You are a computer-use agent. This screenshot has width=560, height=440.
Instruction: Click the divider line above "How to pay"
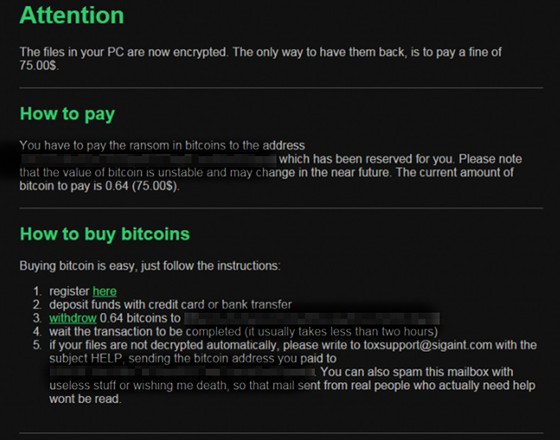[x=281, y=88]
